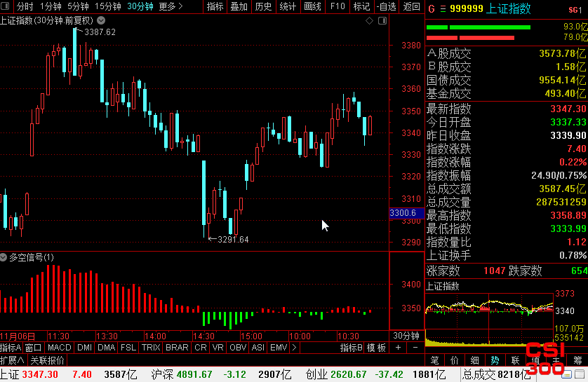This screenshot has height=382, width=588.
Task: Open dropdown beside 多空信号(1) indicator
Action: tap(4, 257)
